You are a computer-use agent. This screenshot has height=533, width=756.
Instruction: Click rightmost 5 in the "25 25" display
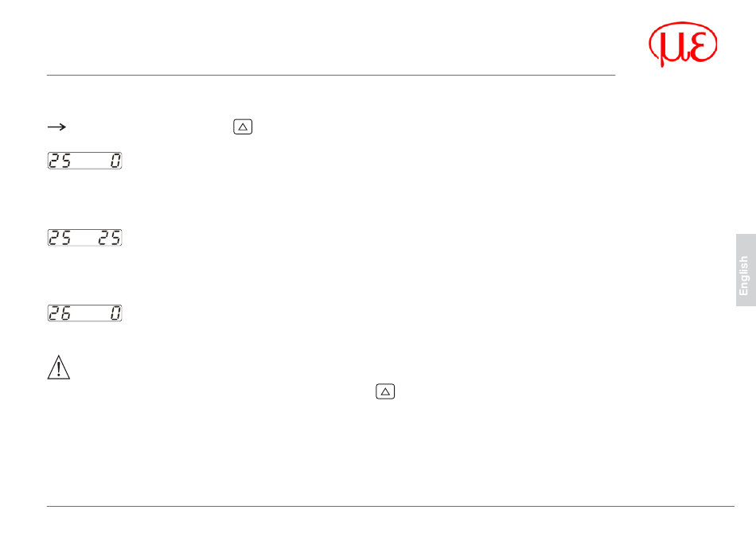(x=115, y=238)
